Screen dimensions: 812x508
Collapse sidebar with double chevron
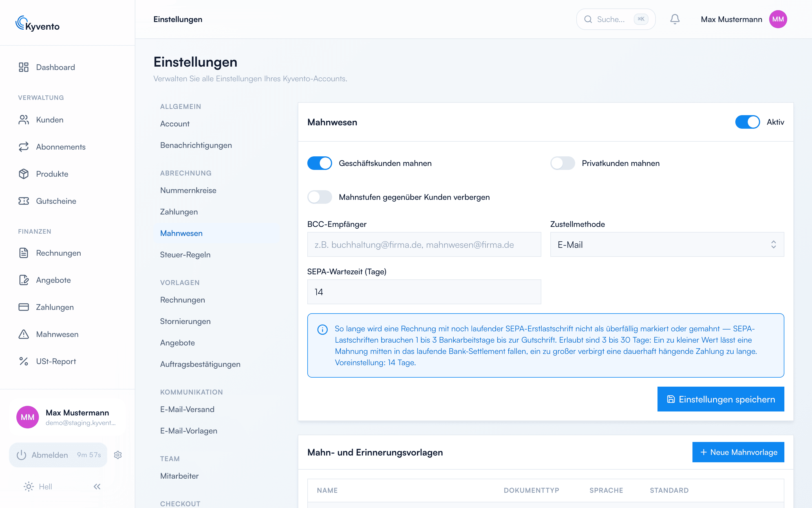[x=97, y=487]
